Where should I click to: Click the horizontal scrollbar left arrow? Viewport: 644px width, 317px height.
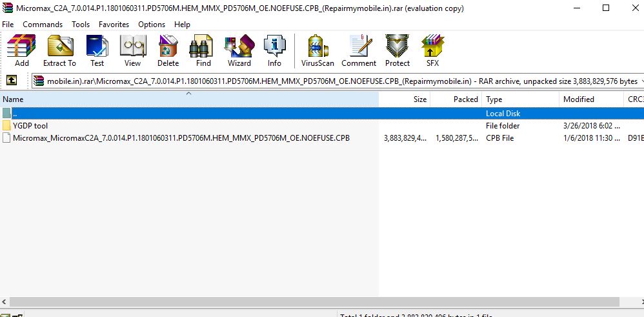point(4,302)
